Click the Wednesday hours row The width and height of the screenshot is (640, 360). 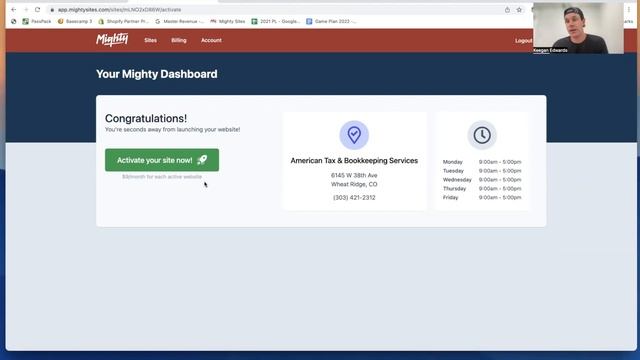pos(482,180)
